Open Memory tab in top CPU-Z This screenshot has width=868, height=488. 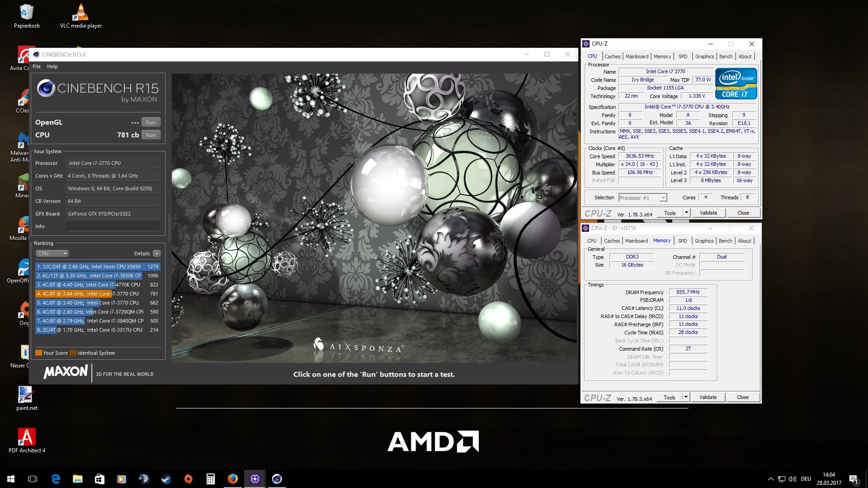coord(662,56)
